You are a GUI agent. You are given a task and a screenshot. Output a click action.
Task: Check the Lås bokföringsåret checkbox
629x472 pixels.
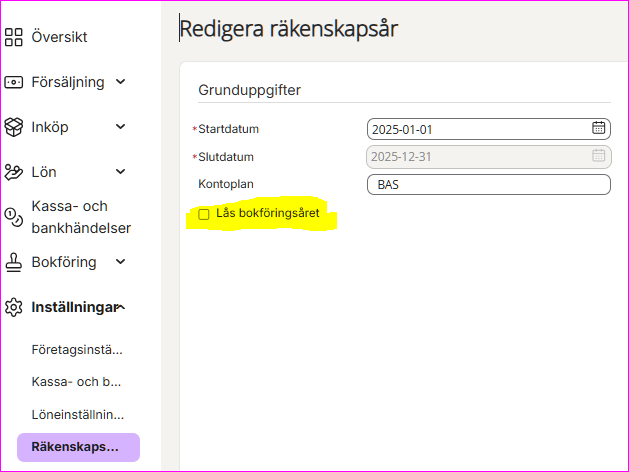(204, 214)
